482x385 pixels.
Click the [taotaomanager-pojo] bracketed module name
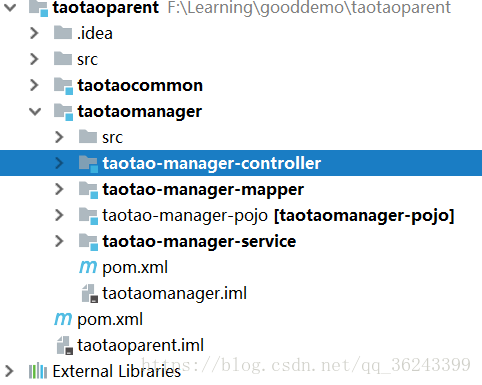coord(364,216)
